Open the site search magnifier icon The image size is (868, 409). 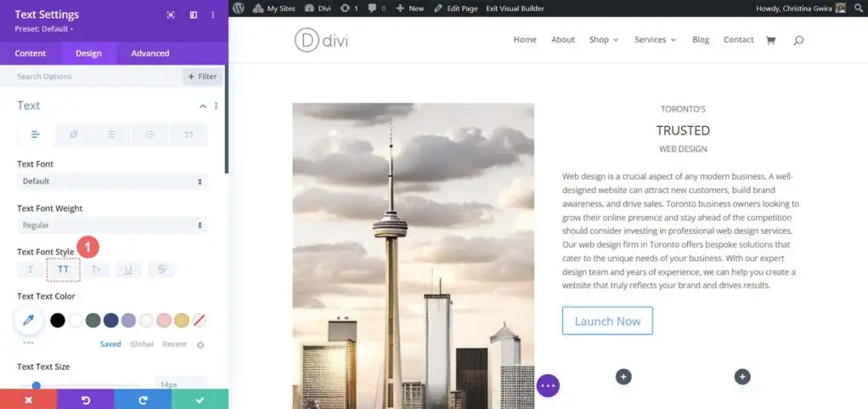click(798, 40)
